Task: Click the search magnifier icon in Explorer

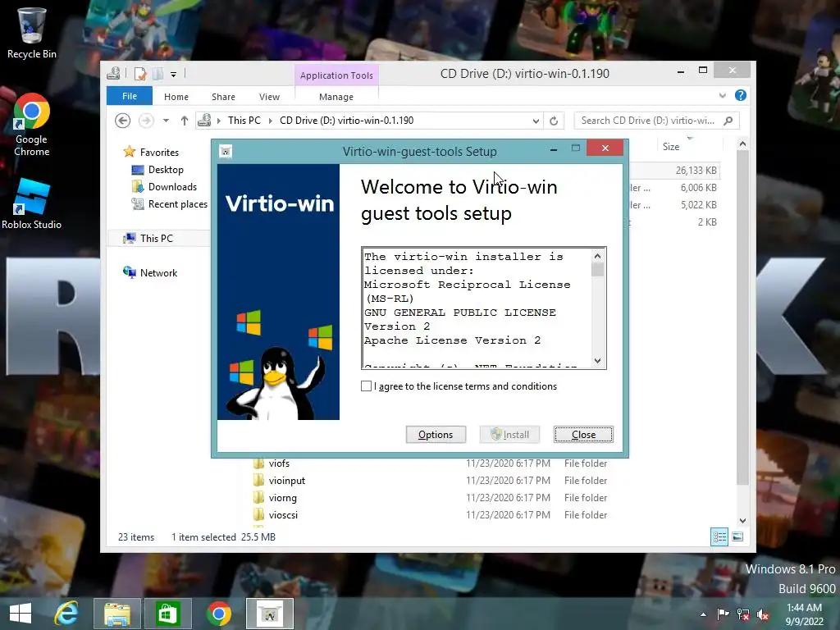Action: pyautogui.click(x=728, y=121)
